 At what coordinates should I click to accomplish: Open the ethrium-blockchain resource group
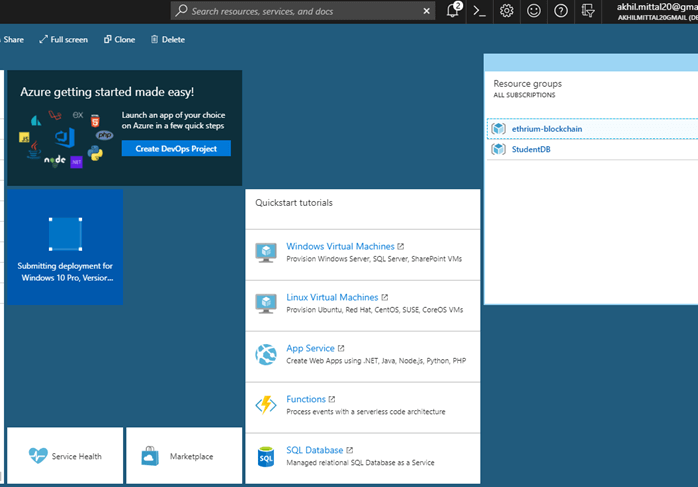click(x=546, y=129)
